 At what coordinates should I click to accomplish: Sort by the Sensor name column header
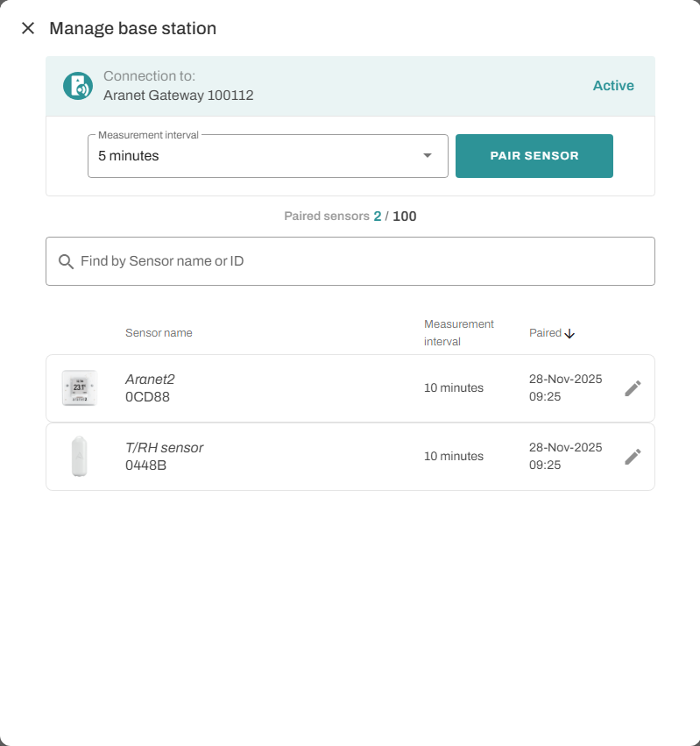coord(159,333)
